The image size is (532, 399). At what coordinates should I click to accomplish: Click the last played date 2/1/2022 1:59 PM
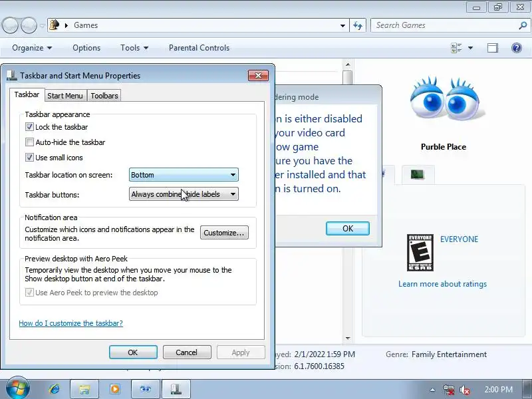(x=325, y=354)
